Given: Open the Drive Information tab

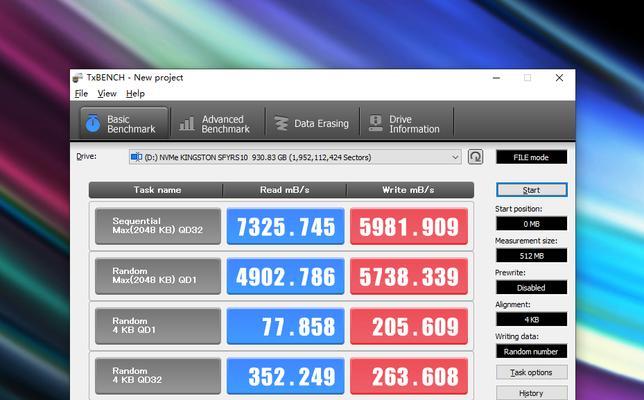Looking at the screenshot, I should point(407,124).
